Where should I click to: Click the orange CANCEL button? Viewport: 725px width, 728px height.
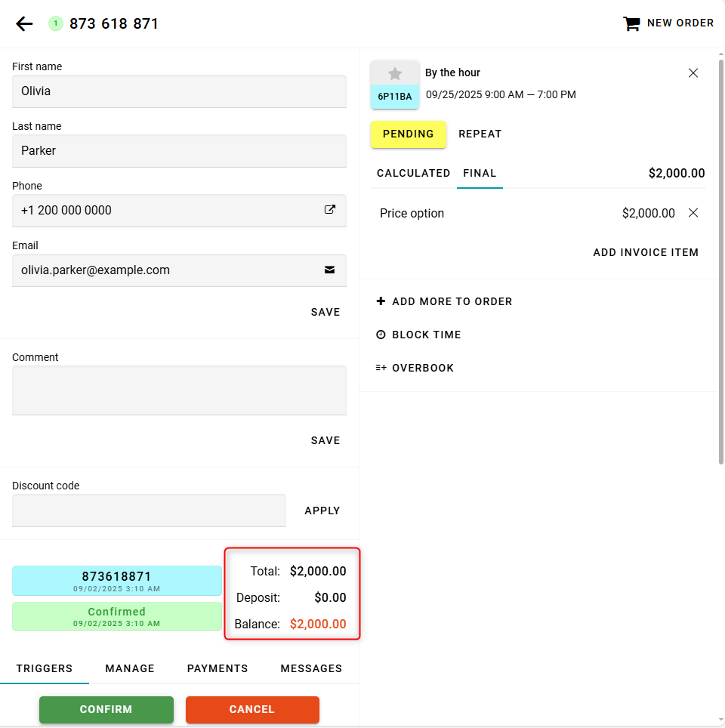(252, 709)
